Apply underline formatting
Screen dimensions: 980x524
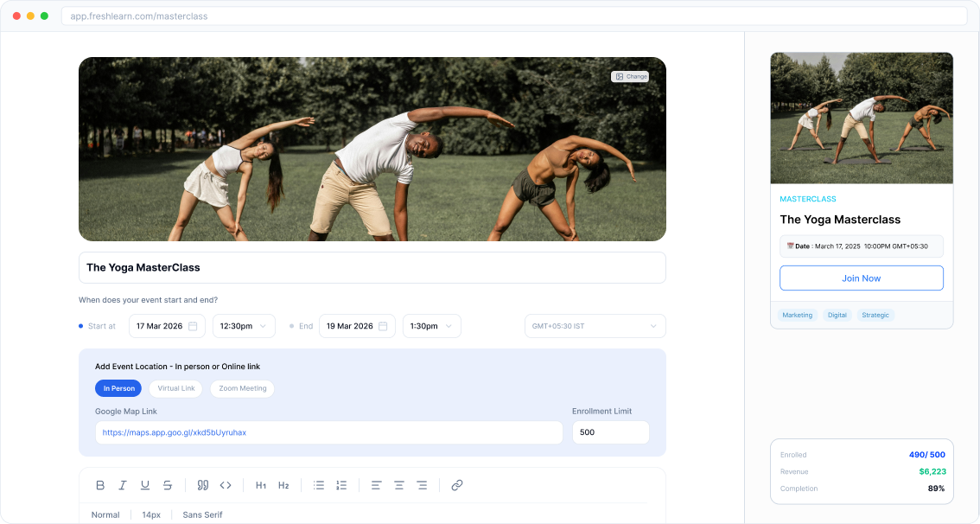click(x=145, y=485)
